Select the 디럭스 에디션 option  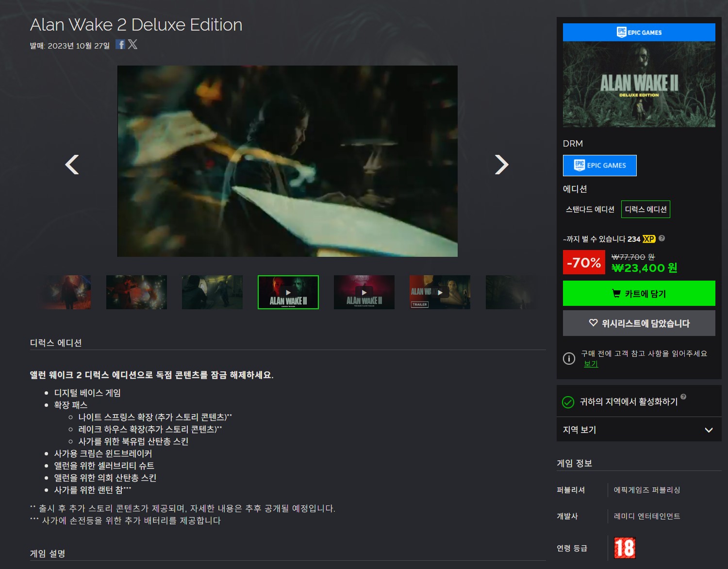coord(645,209)
